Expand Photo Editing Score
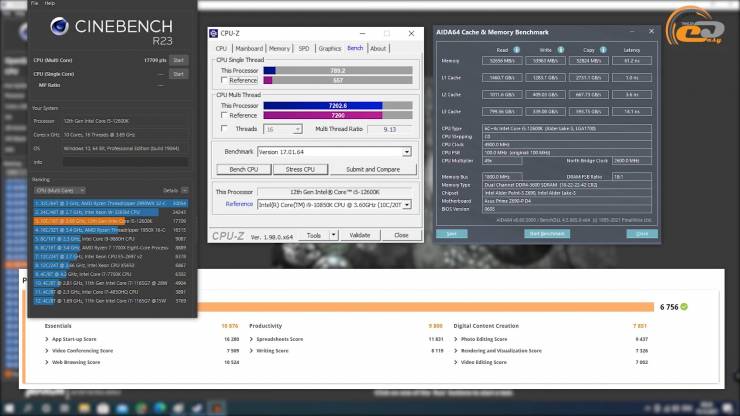This screenshot has width=740, height=416. click(455, 339)
